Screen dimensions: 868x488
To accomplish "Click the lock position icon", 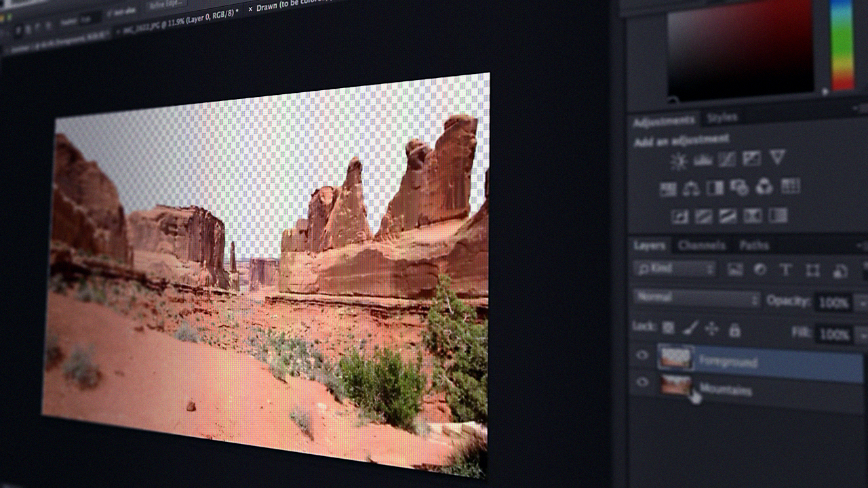I will [710, 329].
